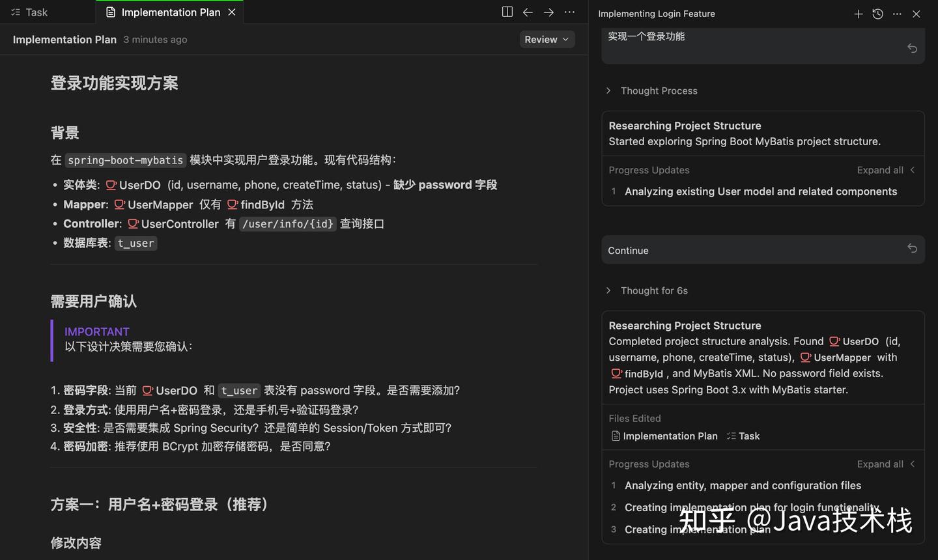This screenshot has width=938, height=560.
Task: Open the Task list icon beside the Task tab
Action: [x=15, y=12]
